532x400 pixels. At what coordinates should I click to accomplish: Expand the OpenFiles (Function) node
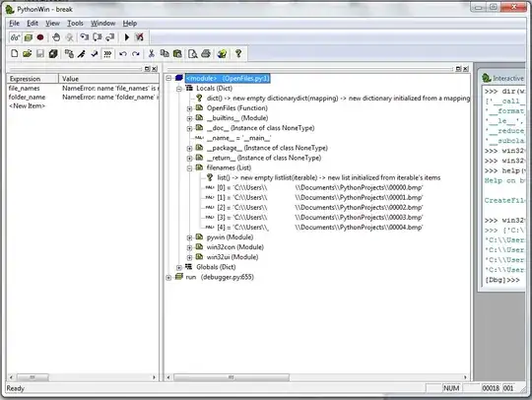(x=190, y=108)
